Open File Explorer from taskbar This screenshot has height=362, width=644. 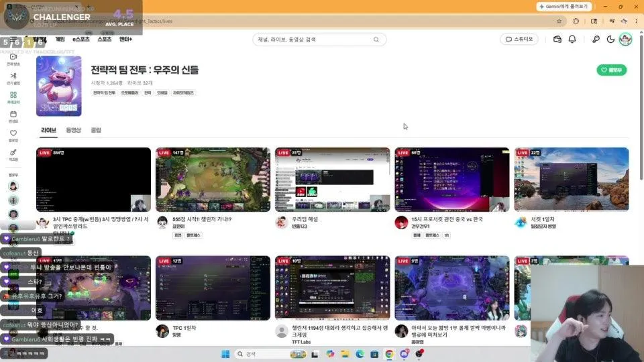(x=345, y=354)
